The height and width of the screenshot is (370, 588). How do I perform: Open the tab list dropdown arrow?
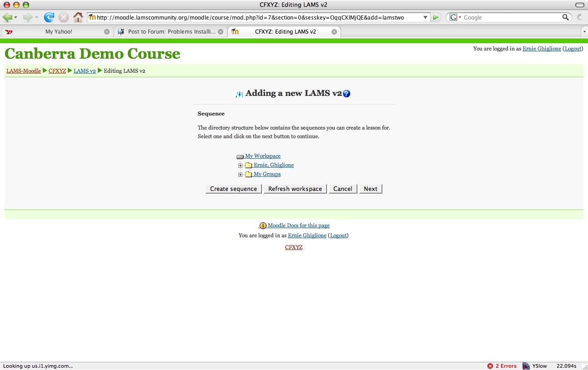(584, 32)
